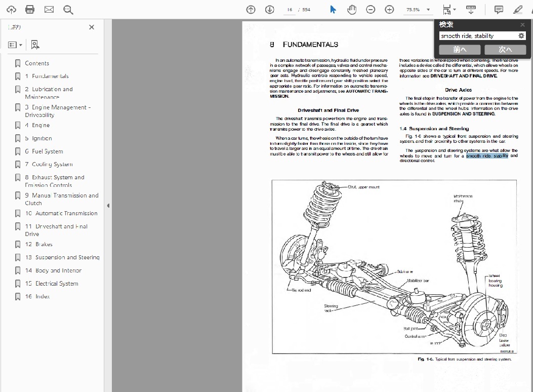Add a comment with speech bubble icon
The image size is (533, 392).
tap(499, 10)
